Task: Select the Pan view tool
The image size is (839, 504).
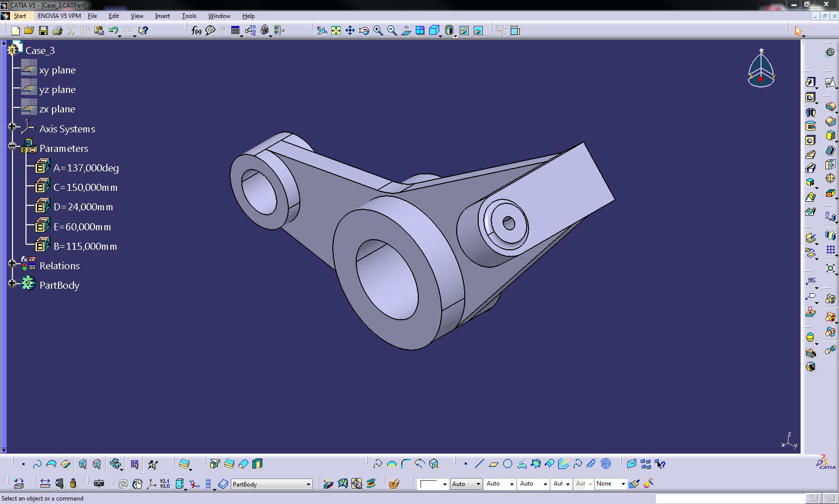Action: click(x=350, y=31)
